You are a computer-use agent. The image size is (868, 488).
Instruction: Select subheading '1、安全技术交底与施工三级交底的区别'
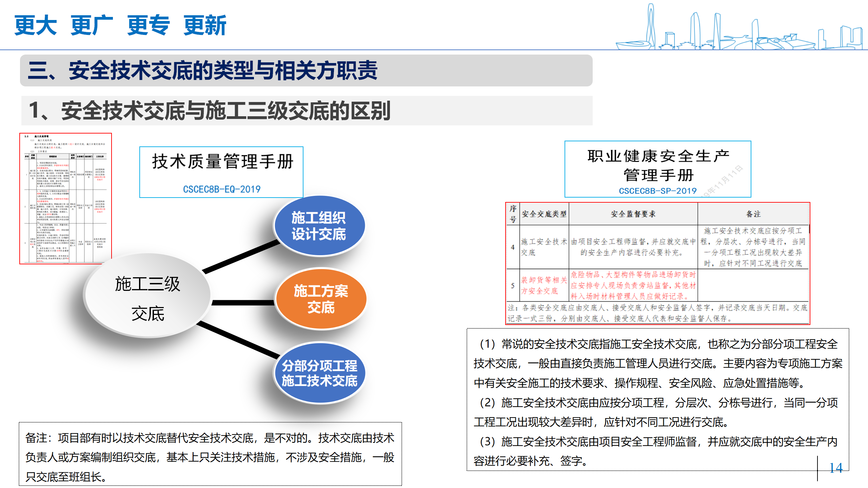point(210,111)
